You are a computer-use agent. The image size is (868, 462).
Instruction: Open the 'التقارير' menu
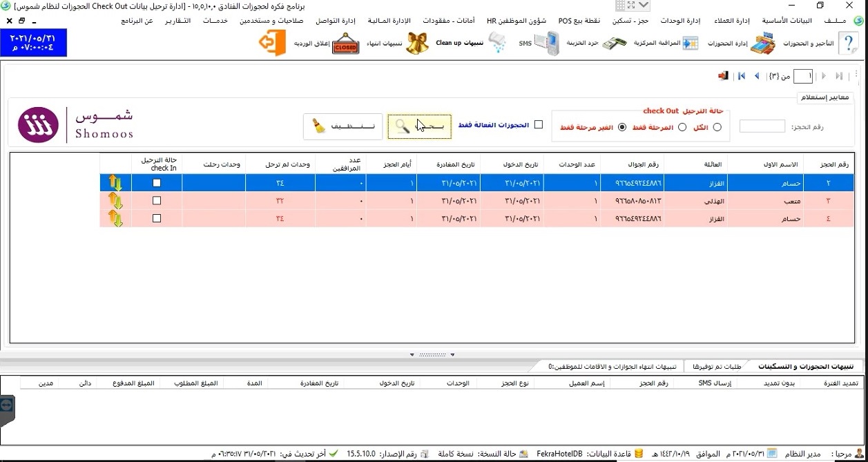[x=178, y=21]
